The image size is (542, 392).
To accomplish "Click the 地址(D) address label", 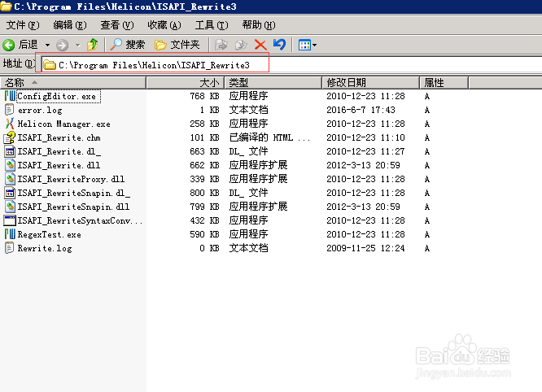I will pyautogui.click(x=19, y=63).
